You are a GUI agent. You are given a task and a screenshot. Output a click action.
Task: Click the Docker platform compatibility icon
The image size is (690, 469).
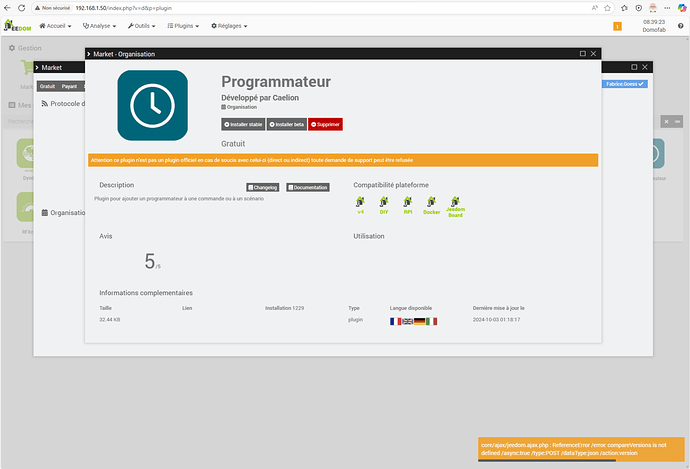tap(431, 202)
